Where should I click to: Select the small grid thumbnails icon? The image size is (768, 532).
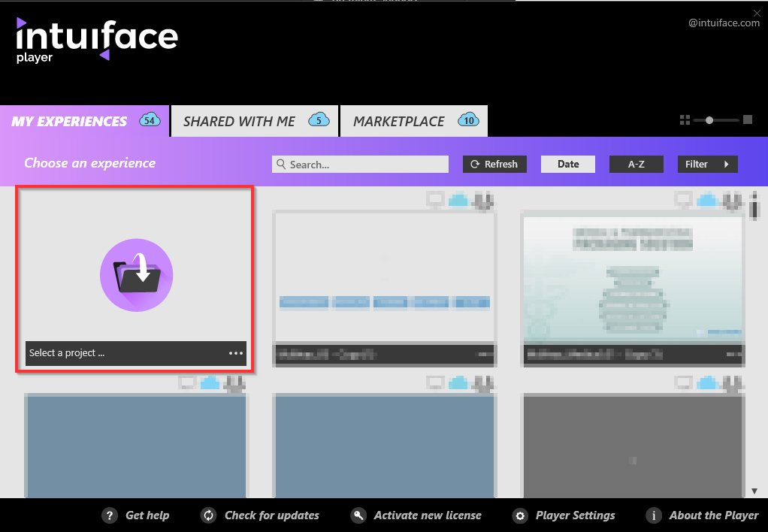tap(685, 120)
